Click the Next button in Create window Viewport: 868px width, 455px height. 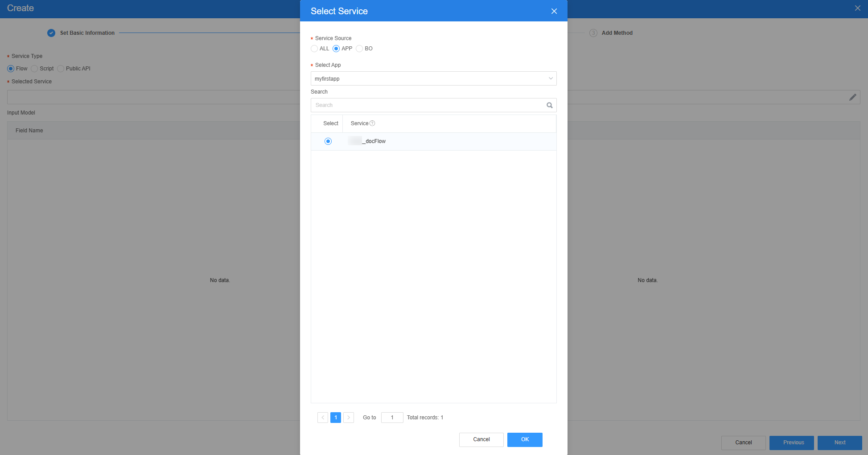[840, 443]
